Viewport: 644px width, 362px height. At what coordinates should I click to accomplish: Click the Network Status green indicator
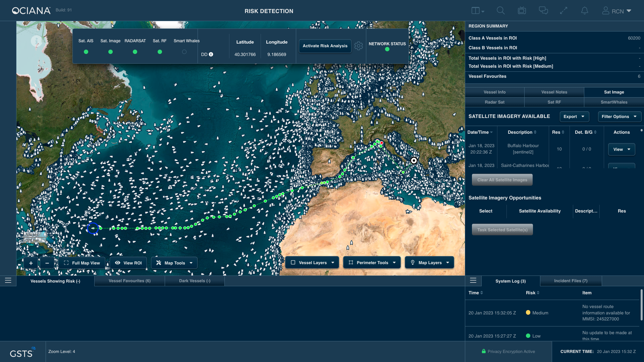(x=387, y=49)
